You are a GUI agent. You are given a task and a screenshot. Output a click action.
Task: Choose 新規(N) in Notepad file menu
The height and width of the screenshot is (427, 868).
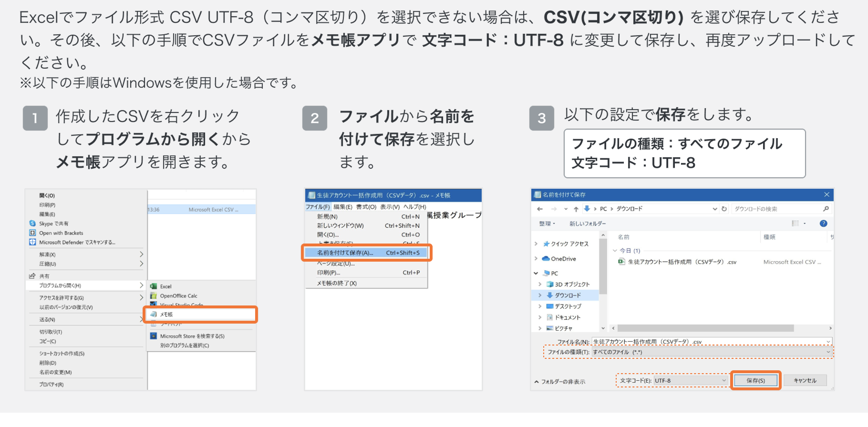(x=366, y=216)
